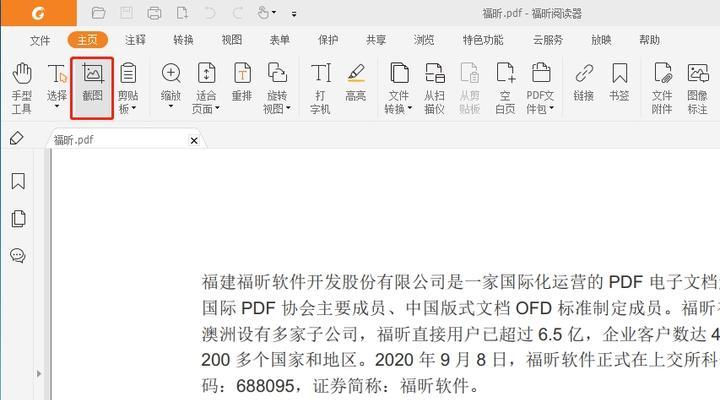Click the Open folder icon in quick toolbar
Viewport: 720px width, 400px height.
click(98, 13)
